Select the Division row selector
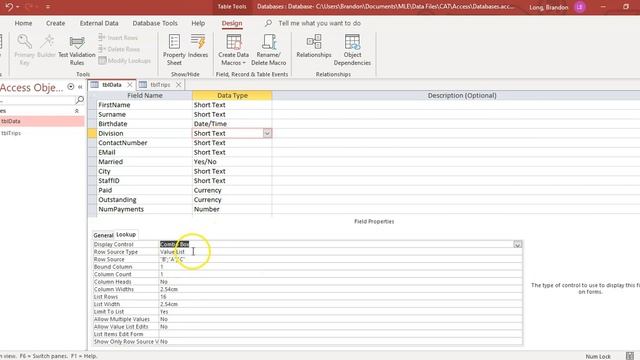Screen dimensions: 640x360 pos(92,133)
